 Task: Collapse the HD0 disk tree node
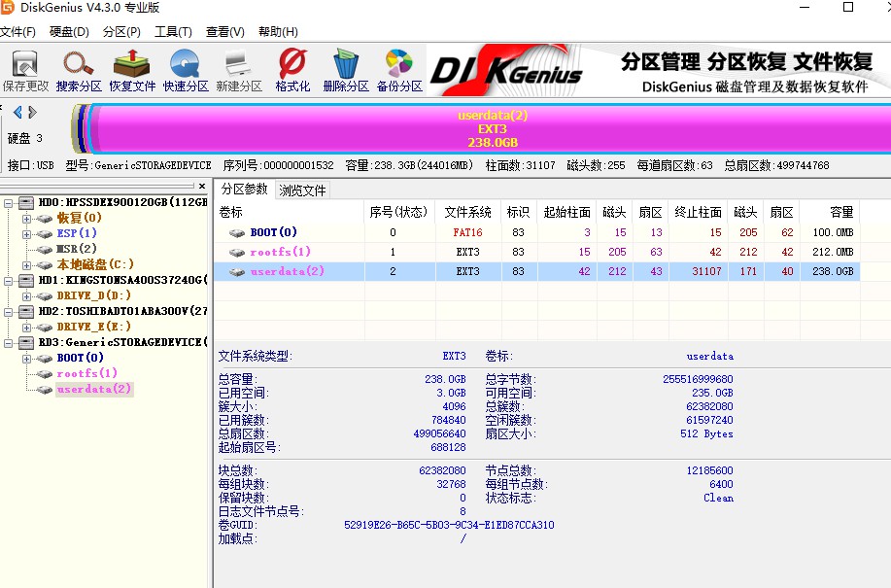pyautogui.click(x=8, y=203)
